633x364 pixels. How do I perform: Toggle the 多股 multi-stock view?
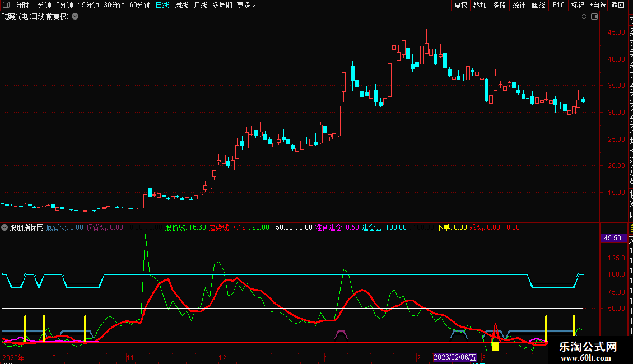pyautogui.click(x=499, y=5)
